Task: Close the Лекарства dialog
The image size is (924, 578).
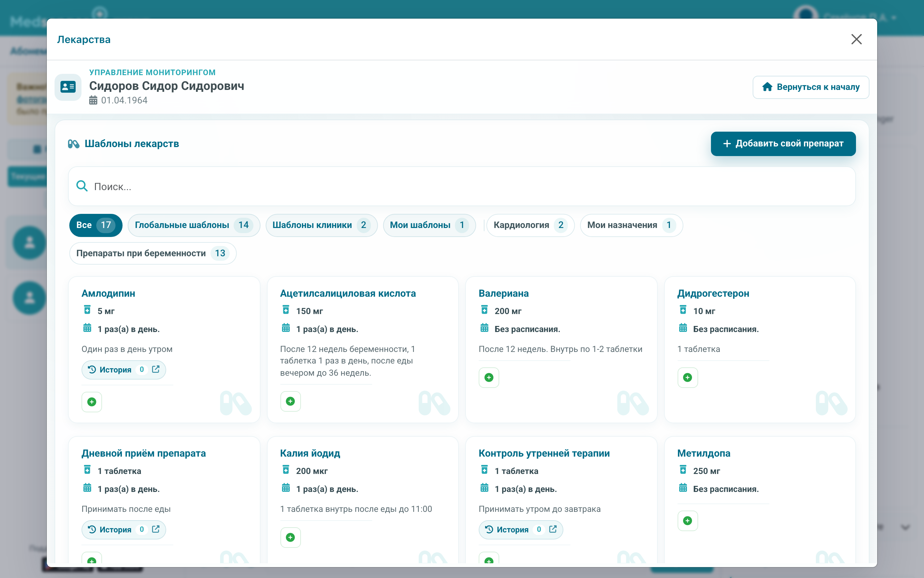Action: pyautogui.click(x=856, y=39)
